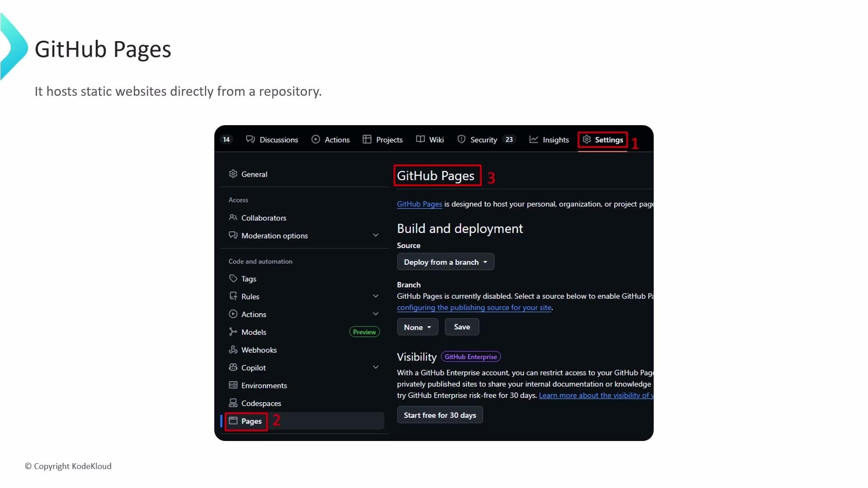Select General in settings sidebar
Image resolution: width=868 pixels, height=488 pixels.
pyautogui.click(x=304, y=174)
